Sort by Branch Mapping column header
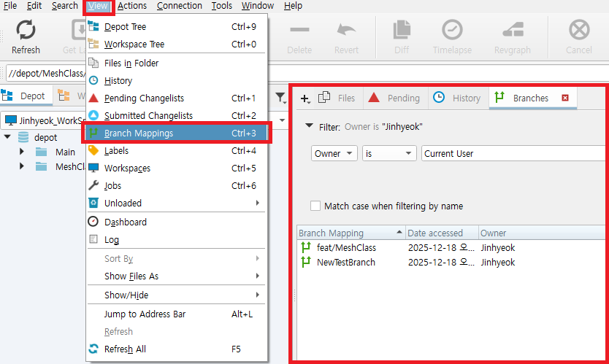The image size is (609, 364). (x=351, y=233)
